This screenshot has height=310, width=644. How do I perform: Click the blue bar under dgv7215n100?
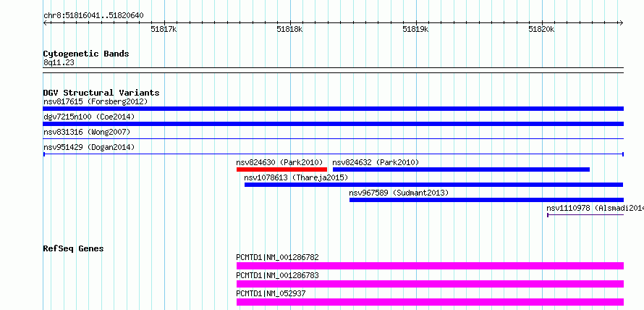[x=333, y=124]
